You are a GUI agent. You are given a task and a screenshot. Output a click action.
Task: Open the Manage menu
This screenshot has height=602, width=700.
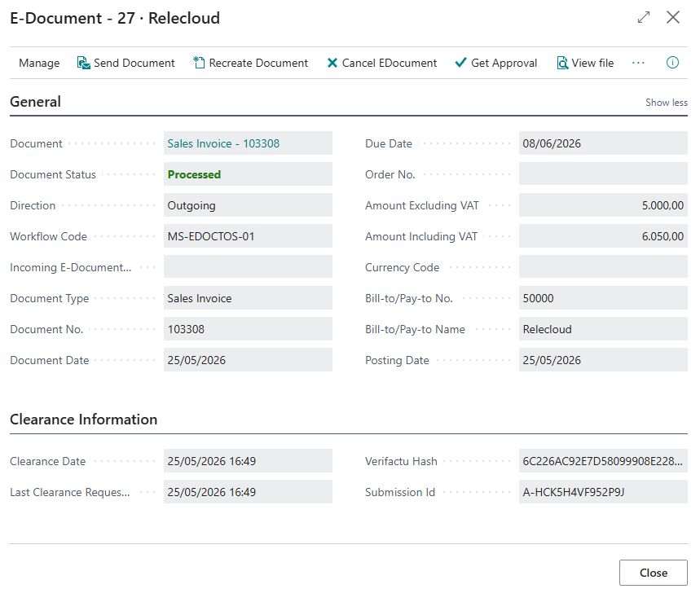point(39,63)
